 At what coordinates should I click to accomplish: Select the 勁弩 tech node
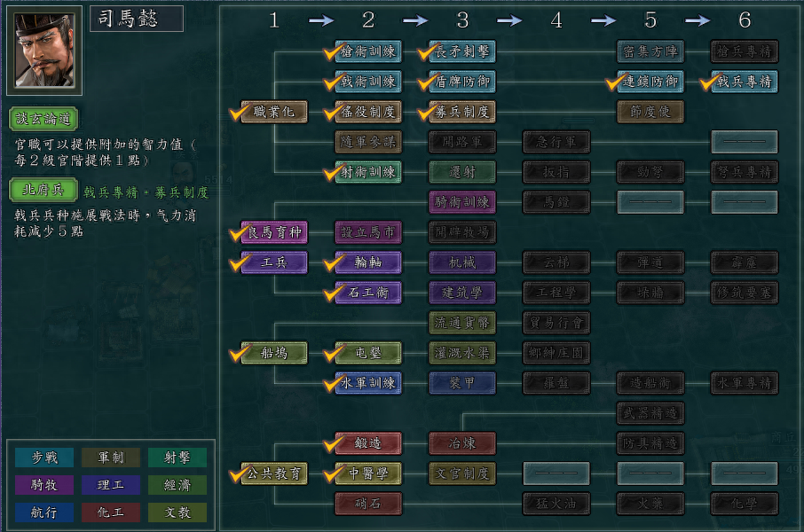point(650,172)
